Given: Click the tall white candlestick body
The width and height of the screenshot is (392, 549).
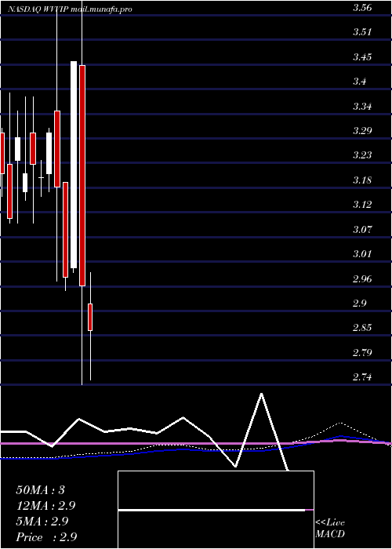Looking at the screenshot, I should tap(74, 165).
